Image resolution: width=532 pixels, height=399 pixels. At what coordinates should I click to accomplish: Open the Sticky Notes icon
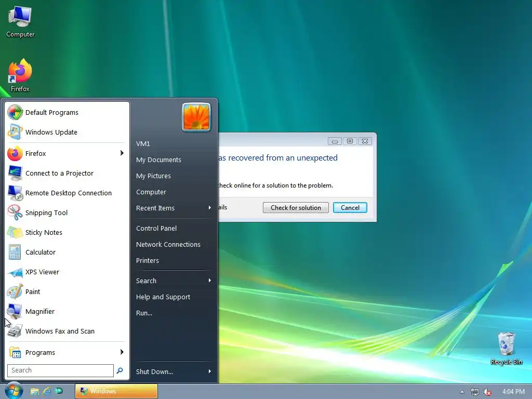point(15,232)
